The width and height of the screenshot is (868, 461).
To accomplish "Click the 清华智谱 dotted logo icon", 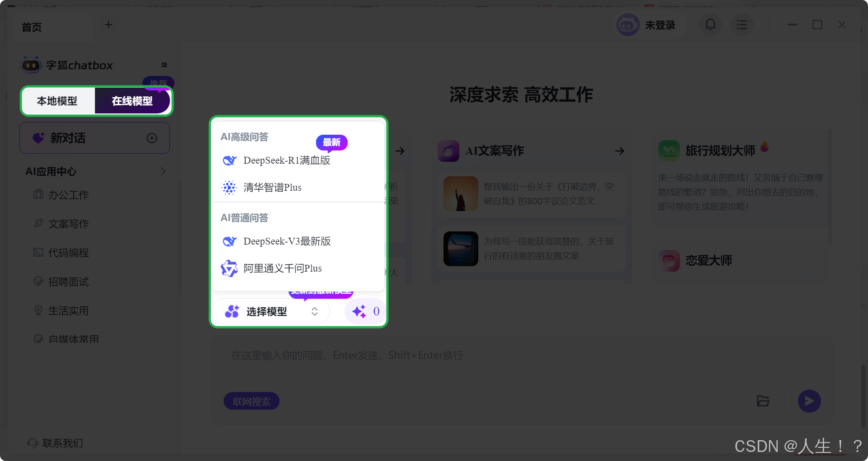I will point(230,187).
